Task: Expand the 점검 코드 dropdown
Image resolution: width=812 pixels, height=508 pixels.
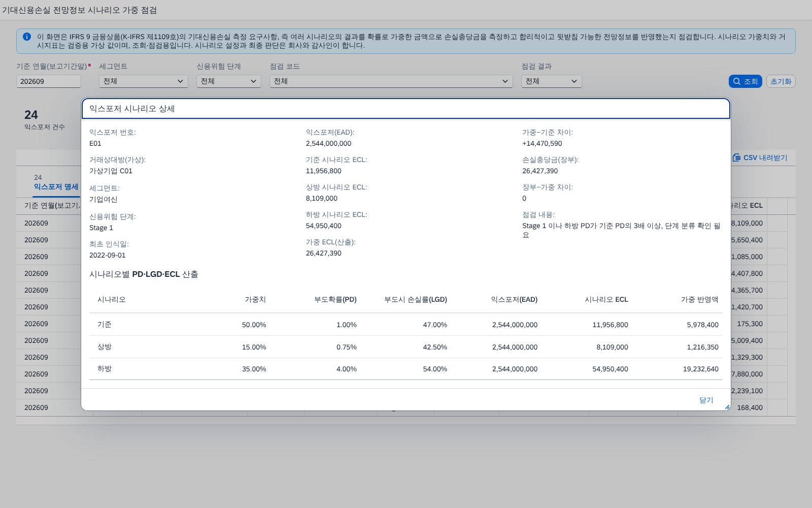Action: coord(391,81)
